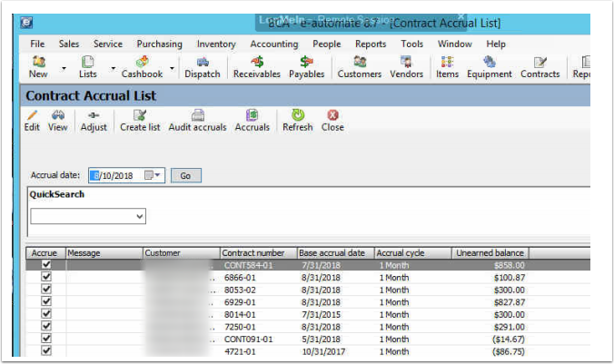
Task: Open the Contracts toolbar icon
Action: [x=540, y=67]
